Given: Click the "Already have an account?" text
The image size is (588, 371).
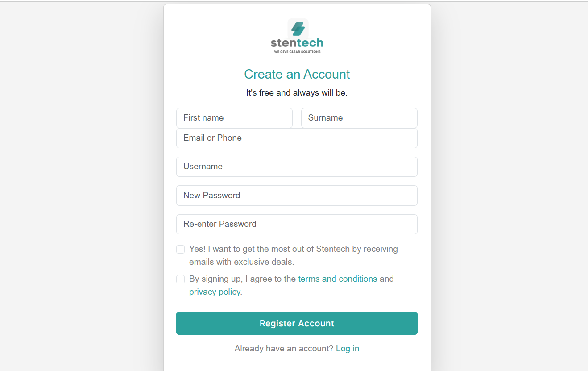Looking at the screenshot, I should coord(284,349).
